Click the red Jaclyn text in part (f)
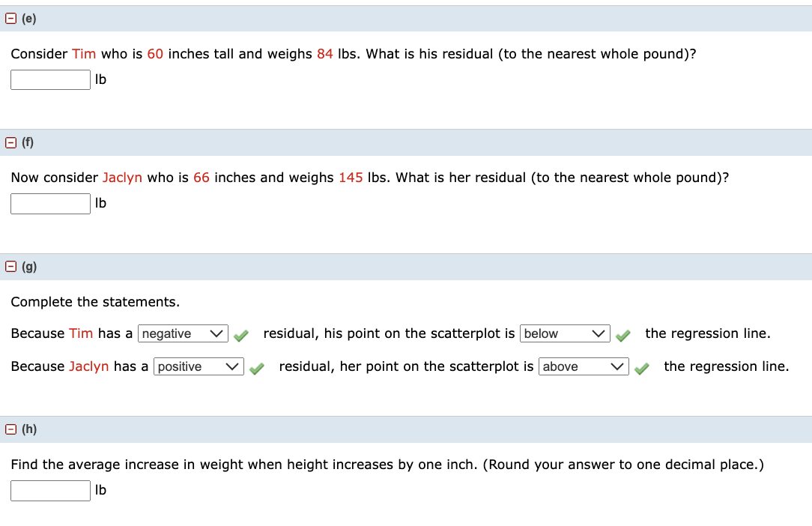 tap(123, 178)
